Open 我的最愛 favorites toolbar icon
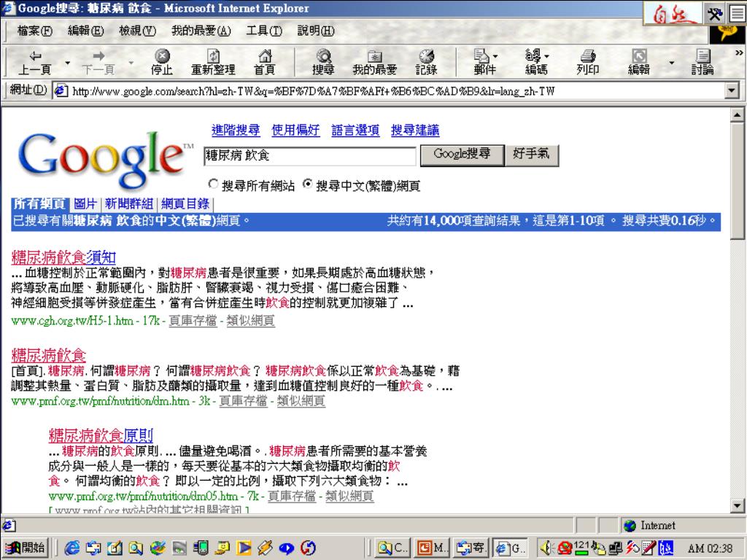The image size is (747, 560). (374, 63)
